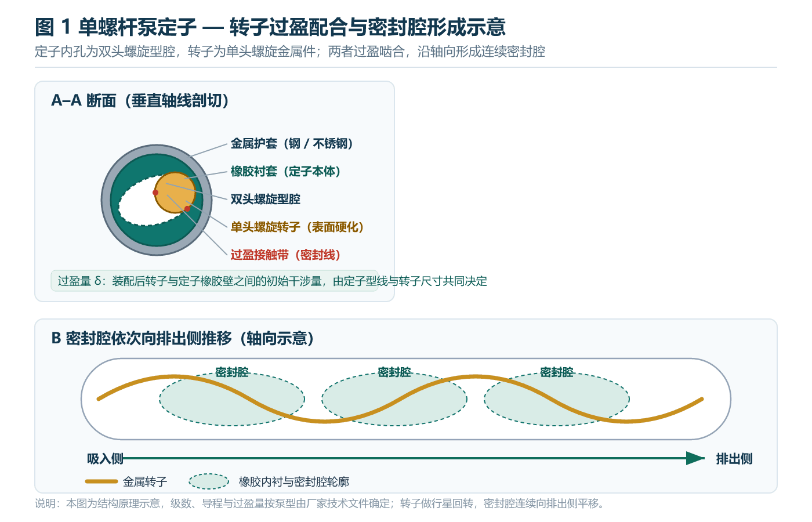Screen dimensions: 812x522
Task: Click the subtitle beginning '定子内孔为双头螺旋型腔'
Action: (x=290, y=52)
